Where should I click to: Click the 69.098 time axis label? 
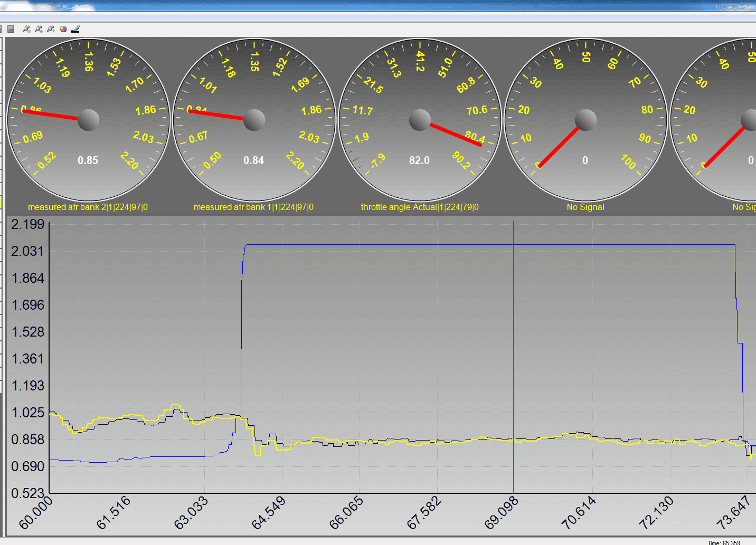click(x=501, y=512)
